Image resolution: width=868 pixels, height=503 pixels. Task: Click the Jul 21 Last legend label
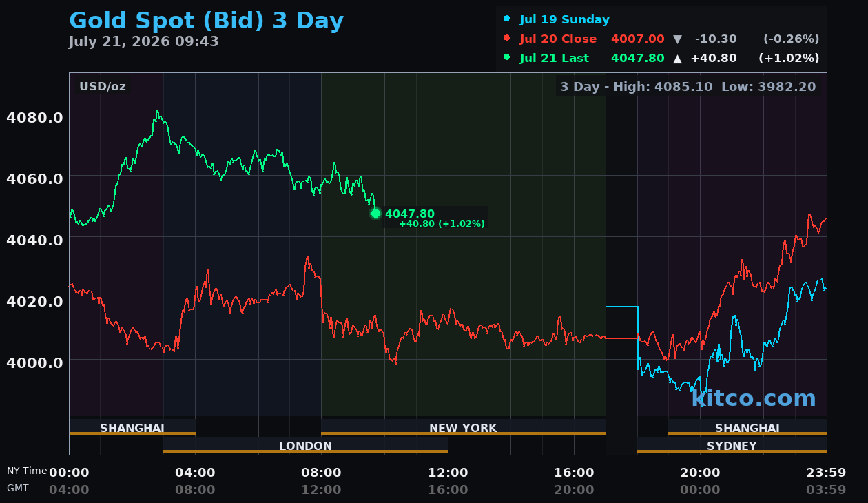555,58
